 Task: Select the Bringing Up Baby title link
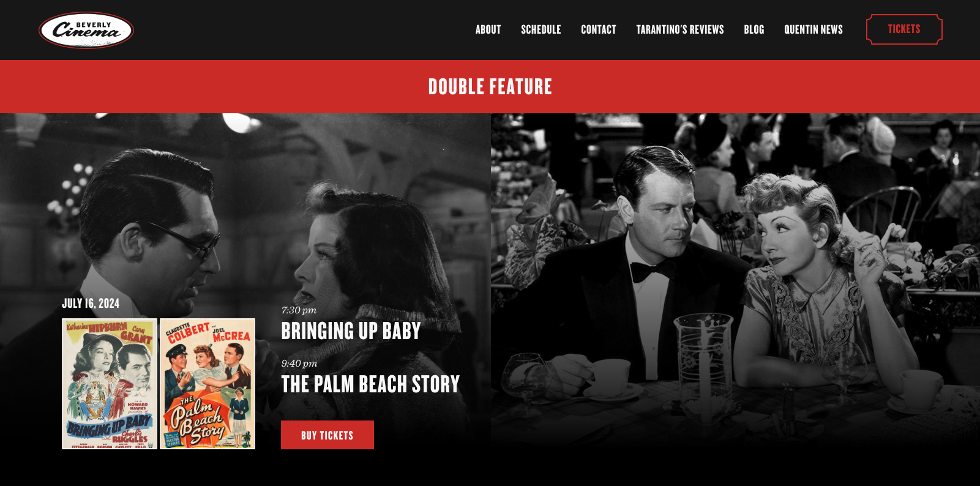(x=351, y=331)
